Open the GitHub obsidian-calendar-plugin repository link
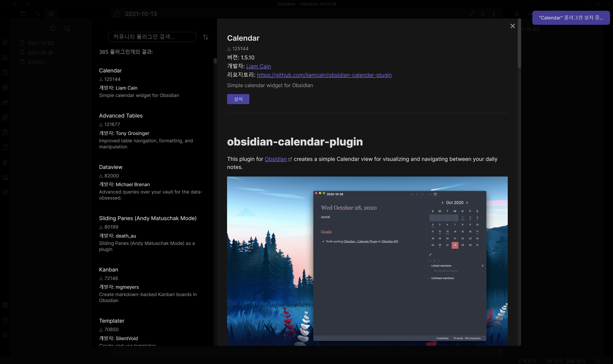 [324, 75]
